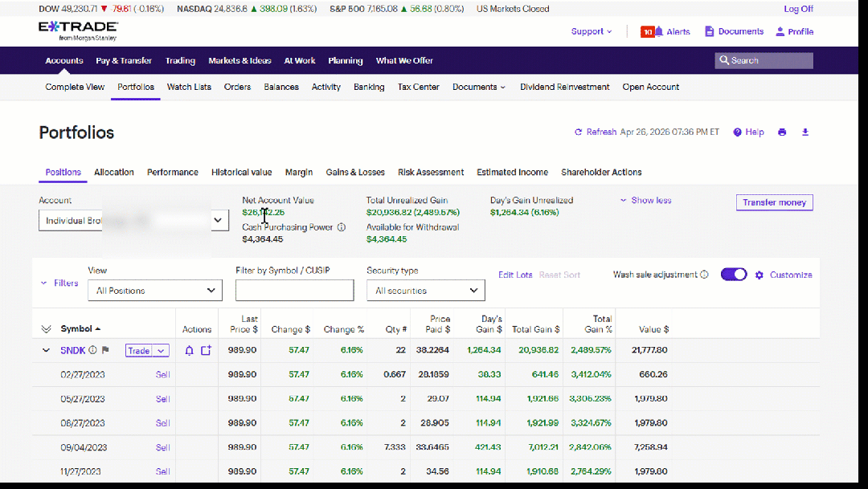Click the flag icon next to SNDK
Image resolution: width=868 pixels, height=489 pixels.
[x=105, y=351]
